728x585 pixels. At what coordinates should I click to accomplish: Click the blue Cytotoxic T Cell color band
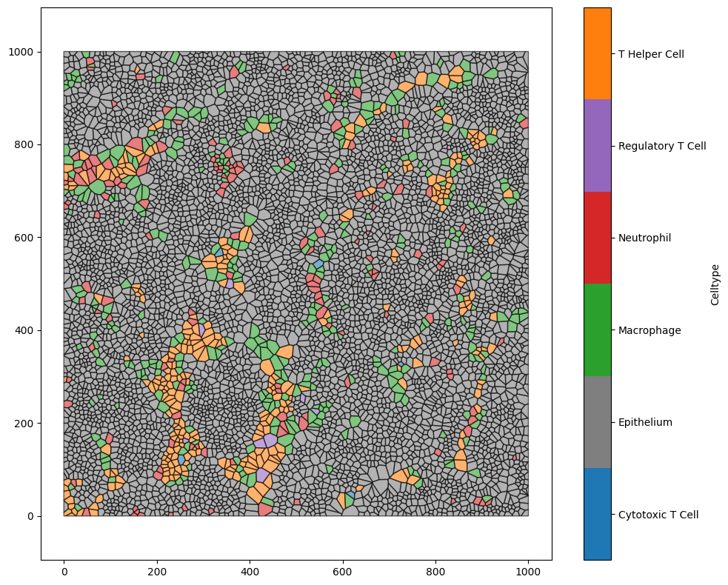click(x=597, y=514)
